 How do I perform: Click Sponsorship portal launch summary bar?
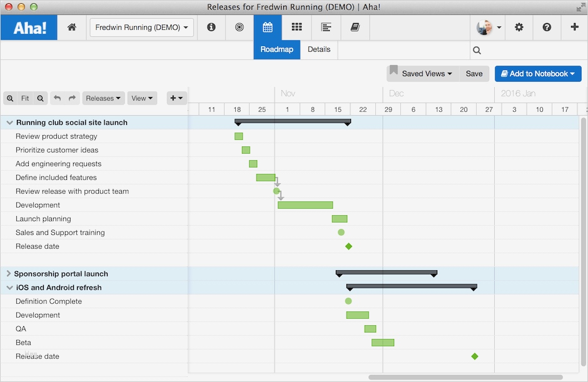[x=386, y=273]
